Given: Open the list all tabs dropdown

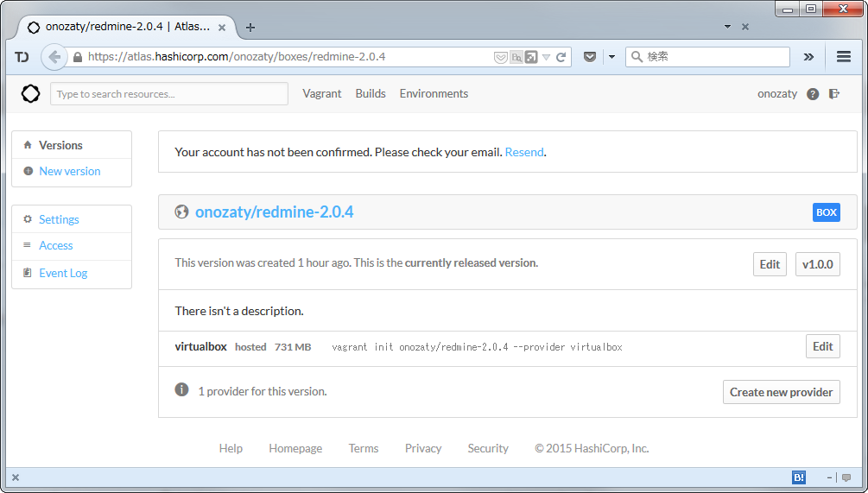Looking at the screenshot, I should 727,27.
